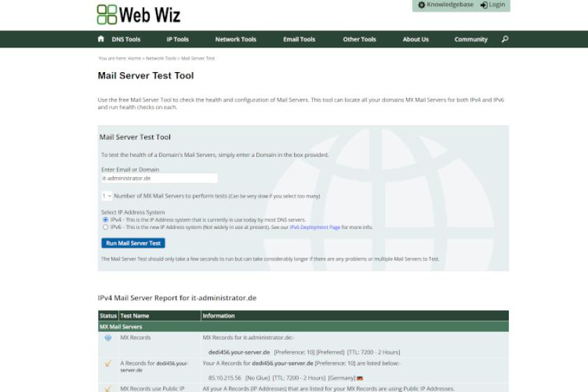The height and width of the screenshot is (392, 588).
Task: Click the Status column header
Action: point(108,316)
